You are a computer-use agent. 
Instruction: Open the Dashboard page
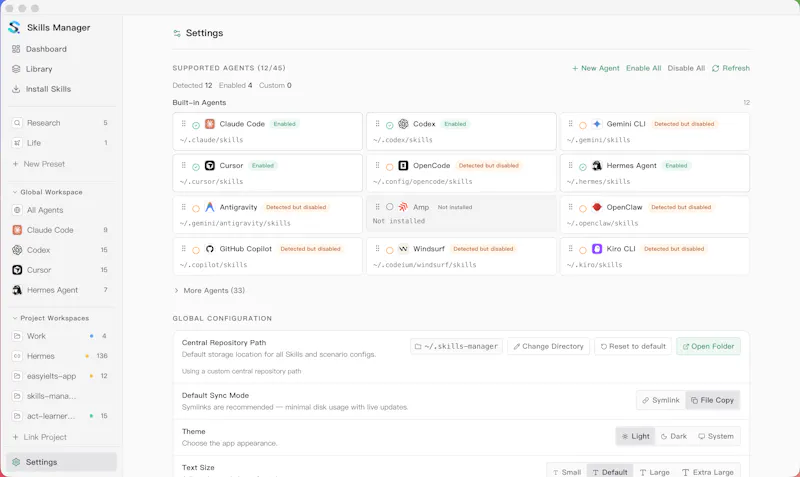pos(61,49)
